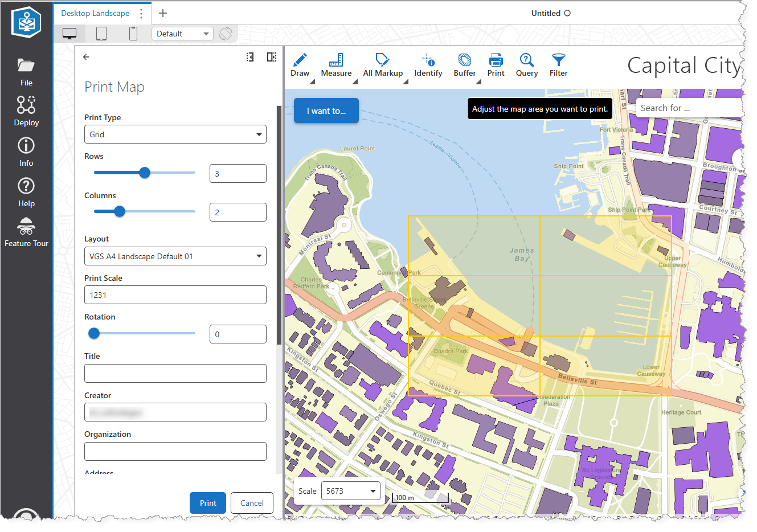Click the Organization input field
This screenshot has width=757, height=532.
click(x=175, y=452)
